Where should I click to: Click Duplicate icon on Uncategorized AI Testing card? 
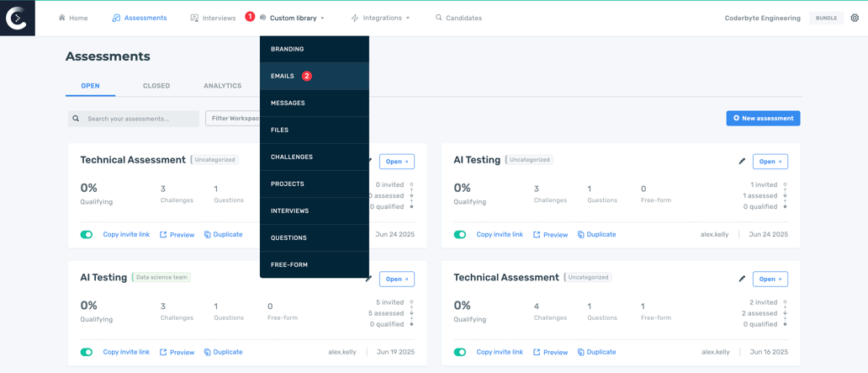tap(580, 235)
